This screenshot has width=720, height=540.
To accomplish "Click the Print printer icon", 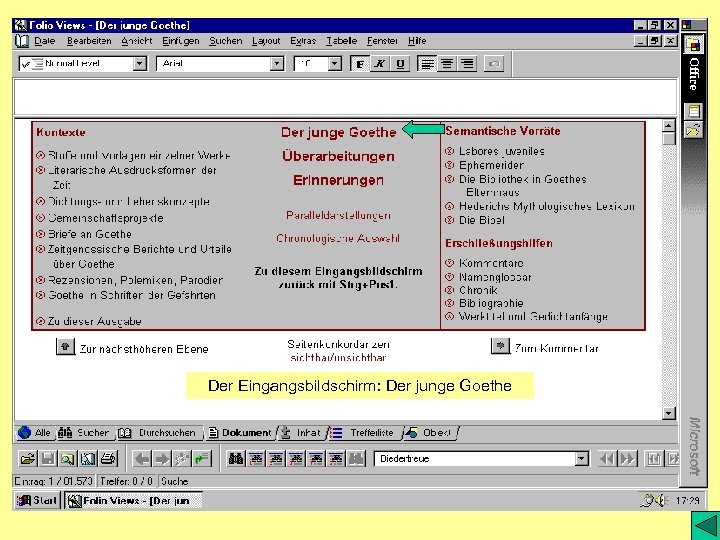I will 108,459.
